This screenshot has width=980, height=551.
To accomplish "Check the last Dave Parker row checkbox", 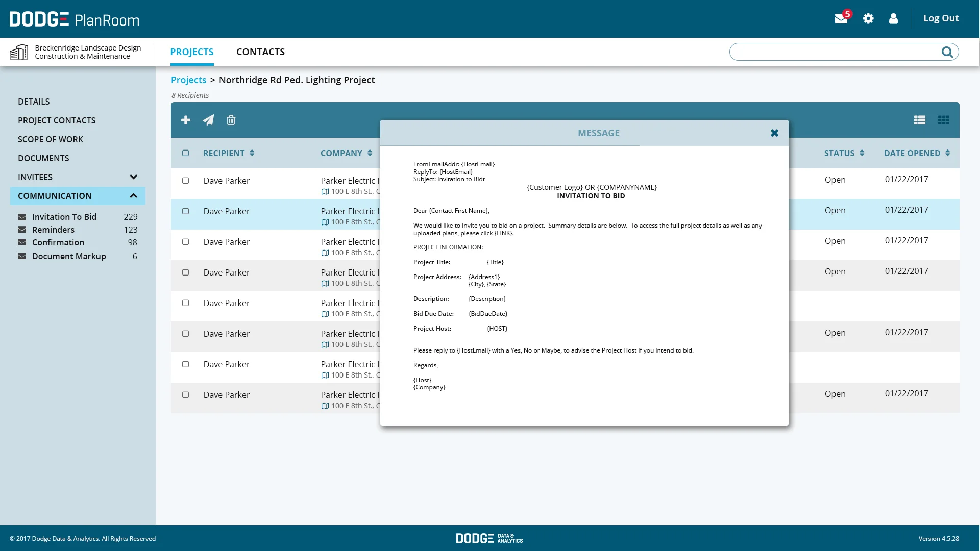I will 186,395.
